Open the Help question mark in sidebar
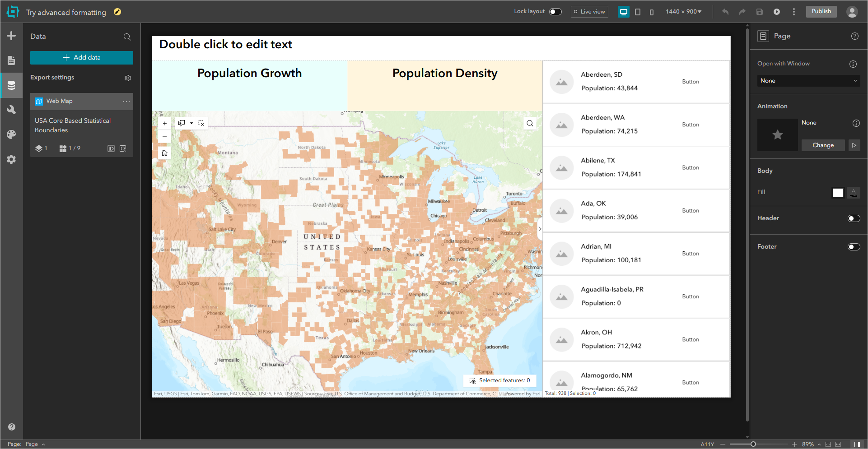868x449 pixels. (x=12, y=427)
